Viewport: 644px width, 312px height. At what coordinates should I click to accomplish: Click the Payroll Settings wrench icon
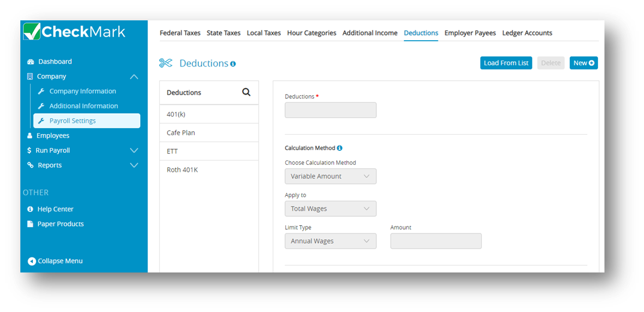point(41,121)
